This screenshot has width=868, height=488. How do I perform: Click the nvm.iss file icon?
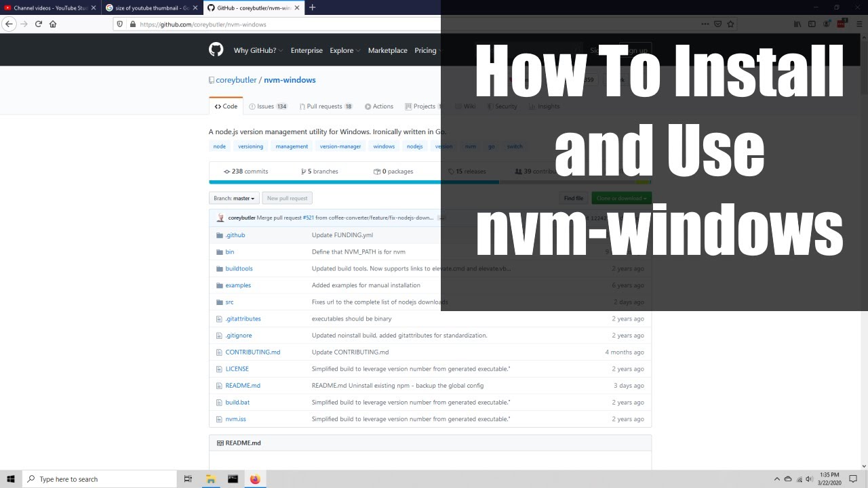click(219, 419)
